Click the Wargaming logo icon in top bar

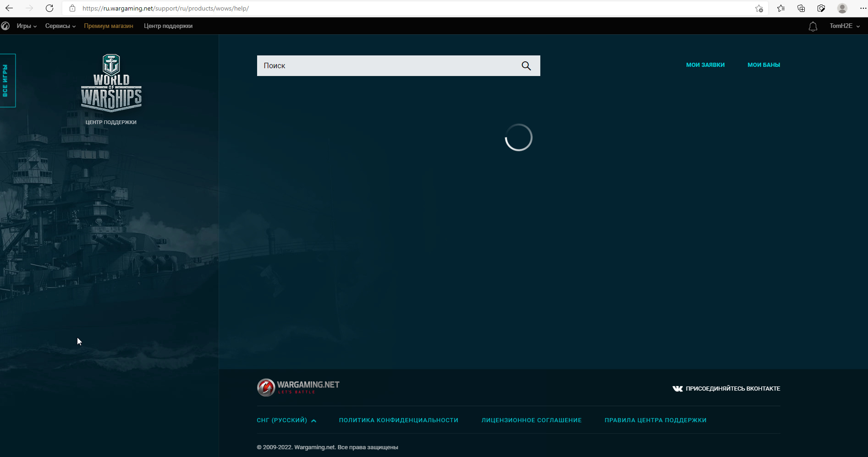5,26
